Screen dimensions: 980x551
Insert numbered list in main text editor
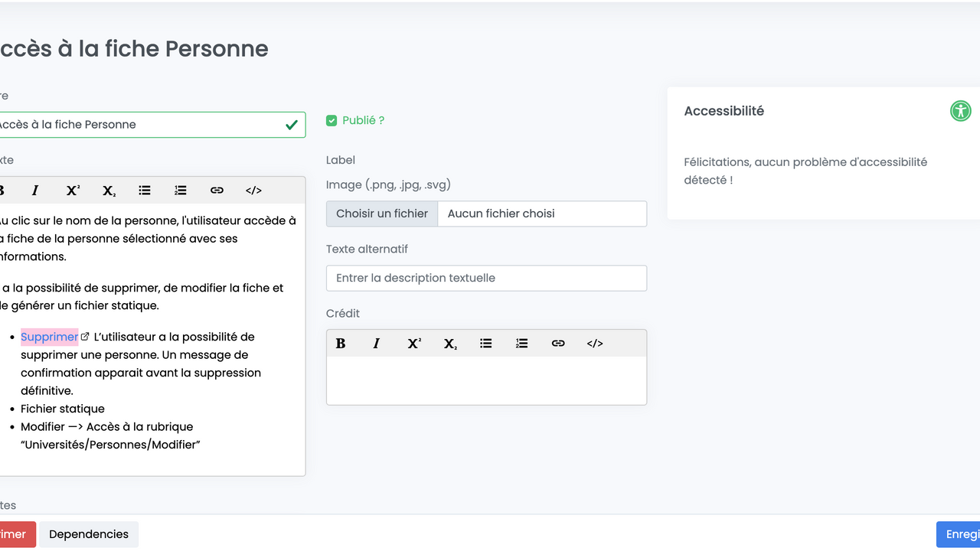pos(181,191)
